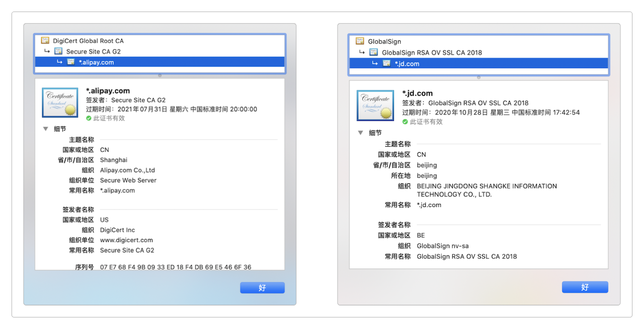Click split divider handle in jd.com window
This screenshot has height=329, width=644.
(x=478, y=78)
